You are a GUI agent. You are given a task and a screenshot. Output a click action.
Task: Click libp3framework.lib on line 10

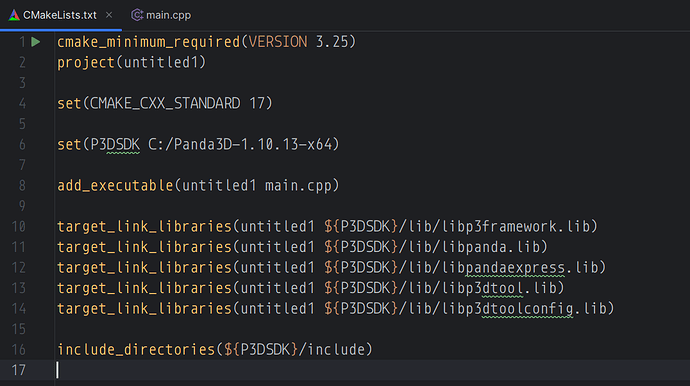coord(516,226)
